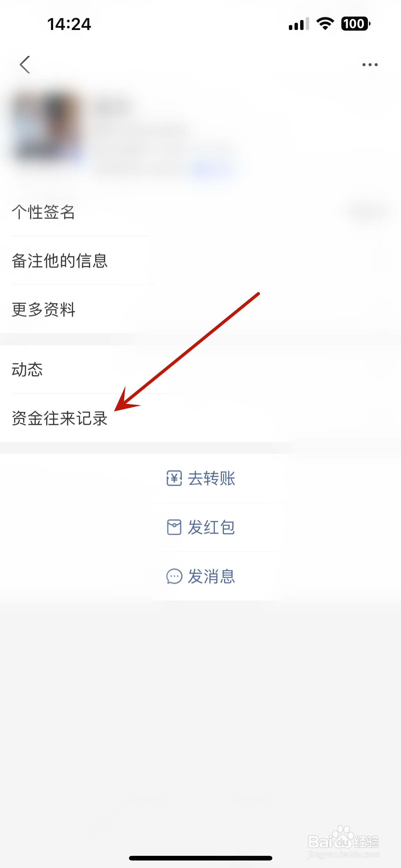Open the 个性签名 row
Image resolution: width=401 pixels, height=868 pixels.
[200, 212]
